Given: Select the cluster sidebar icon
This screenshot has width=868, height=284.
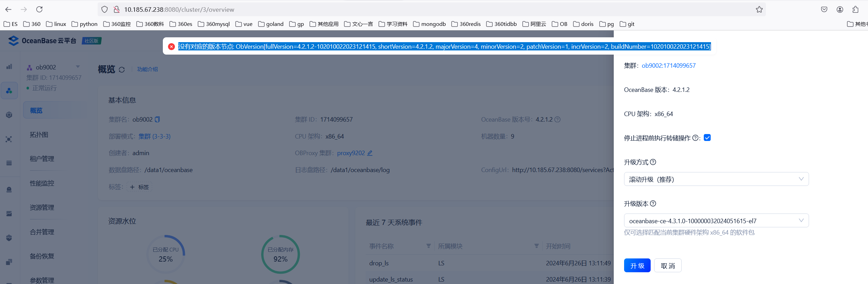Looking at the screenshot, I should point(9,91).
